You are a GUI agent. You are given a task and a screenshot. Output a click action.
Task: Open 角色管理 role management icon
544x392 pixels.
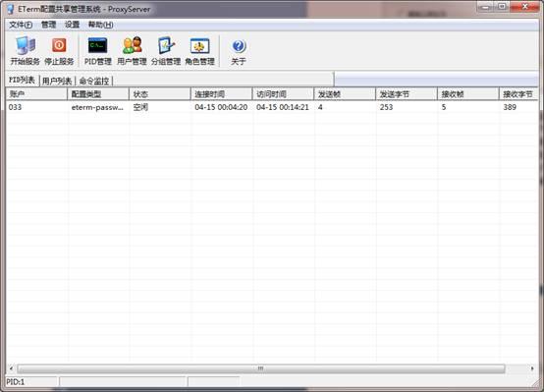200,51
